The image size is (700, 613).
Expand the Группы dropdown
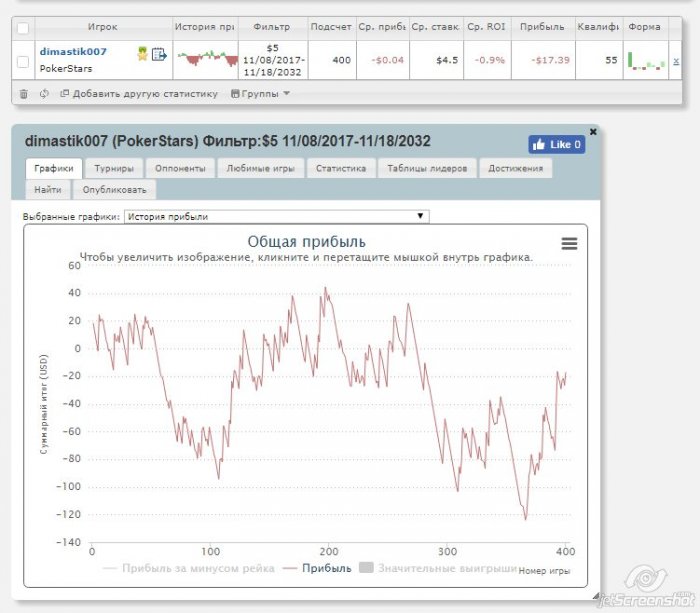click(x=260, y=94)
